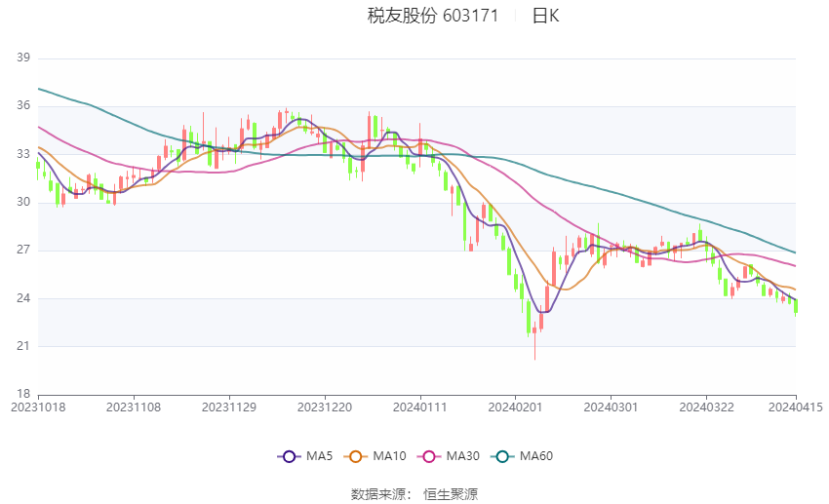Select the 20240322 date tick label

(x=706, y=407)
